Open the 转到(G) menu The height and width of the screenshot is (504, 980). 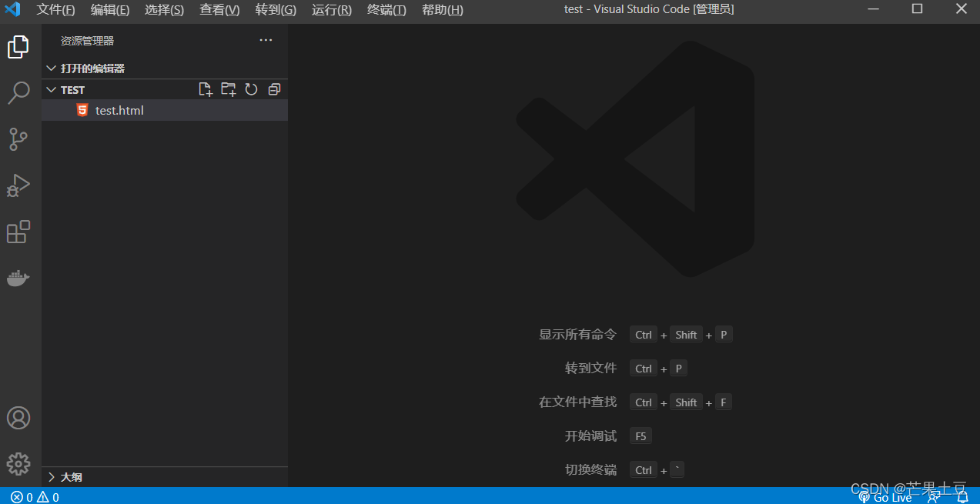coord(276,9)
